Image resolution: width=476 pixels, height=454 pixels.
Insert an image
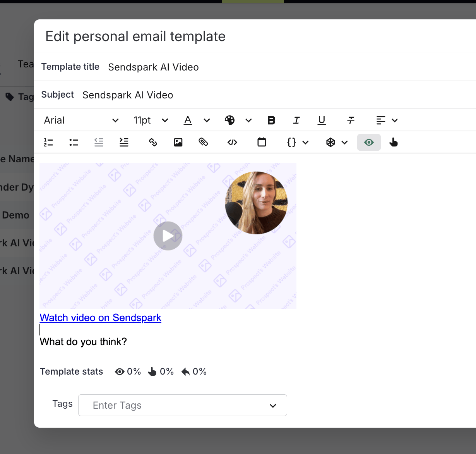point(178,143)
